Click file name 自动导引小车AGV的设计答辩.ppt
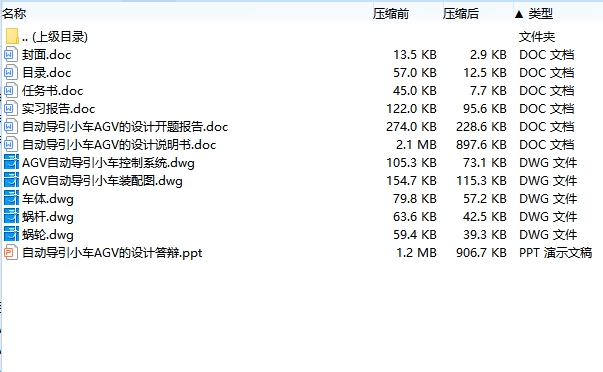 click(112, 253)
